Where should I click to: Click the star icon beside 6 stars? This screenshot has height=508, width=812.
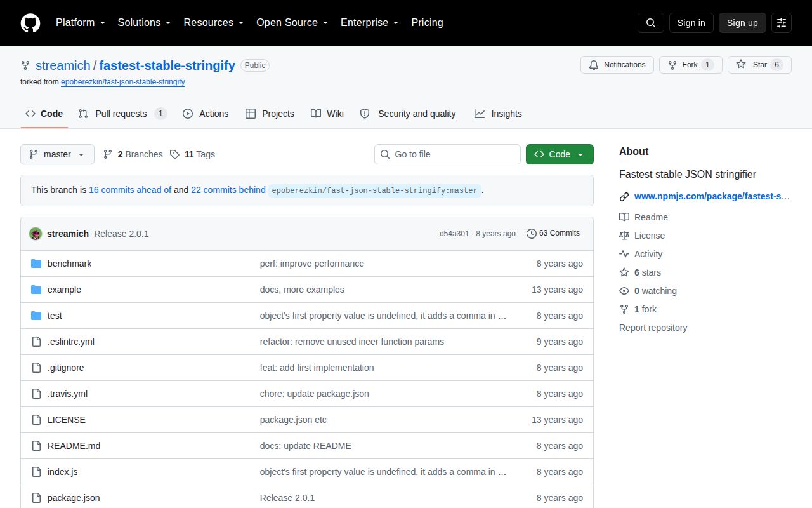point(624,272)
